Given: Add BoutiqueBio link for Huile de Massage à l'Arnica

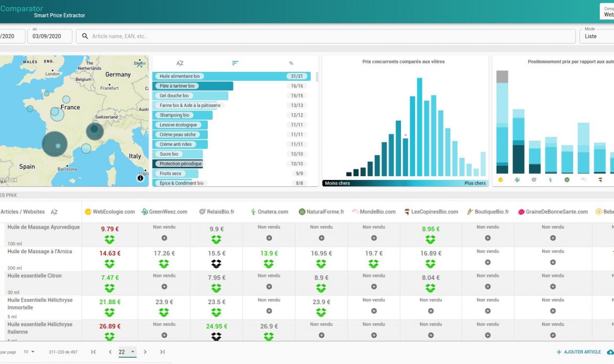Looking at the screenshot, I should [x=488, y=262].
